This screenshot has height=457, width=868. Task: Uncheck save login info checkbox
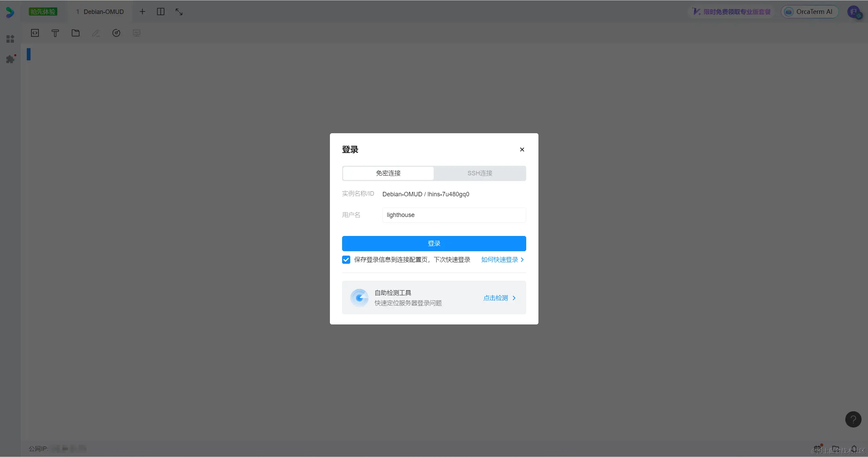pyautogui.click(x=346, y=260)
